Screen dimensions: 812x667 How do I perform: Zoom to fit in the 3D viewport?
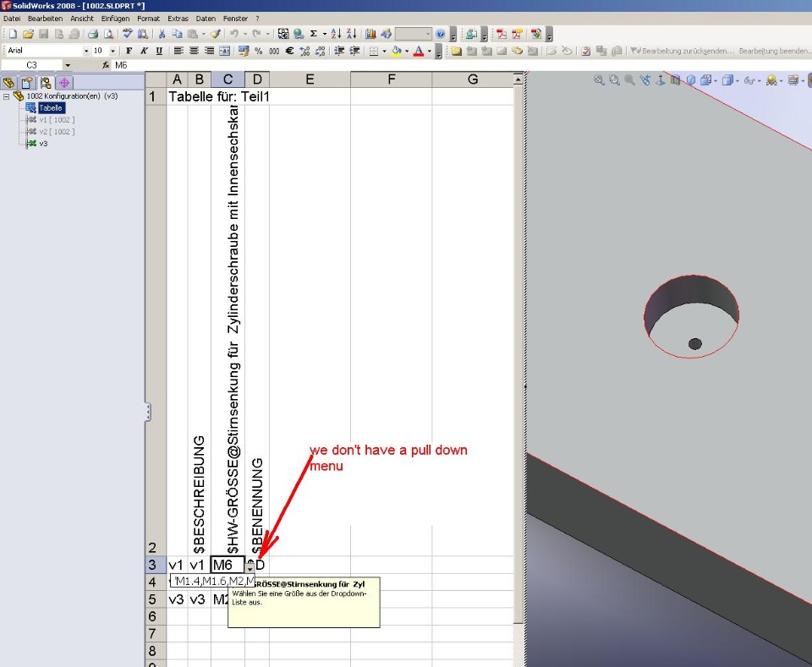(x=599, y=80)
